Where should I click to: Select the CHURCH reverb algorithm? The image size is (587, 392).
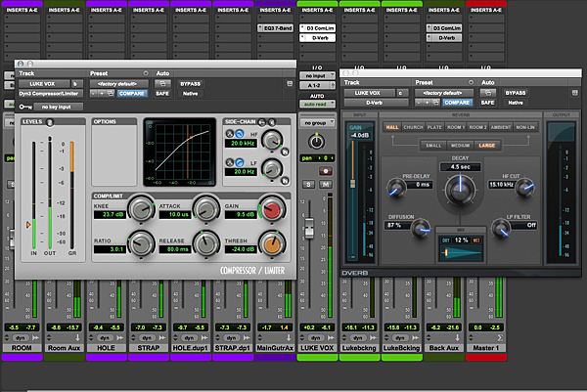413,127
